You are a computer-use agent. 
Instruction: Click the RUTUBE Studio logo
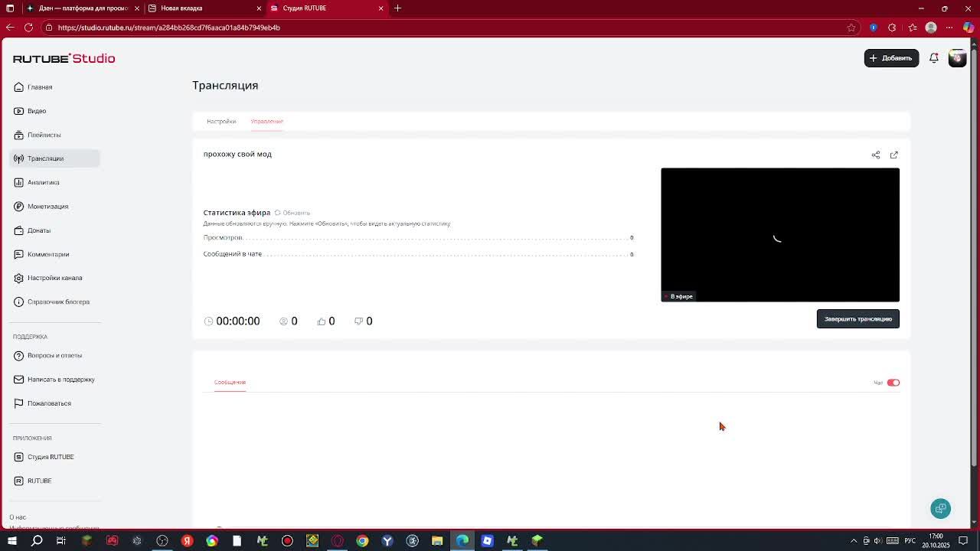[x=64, y=58]
